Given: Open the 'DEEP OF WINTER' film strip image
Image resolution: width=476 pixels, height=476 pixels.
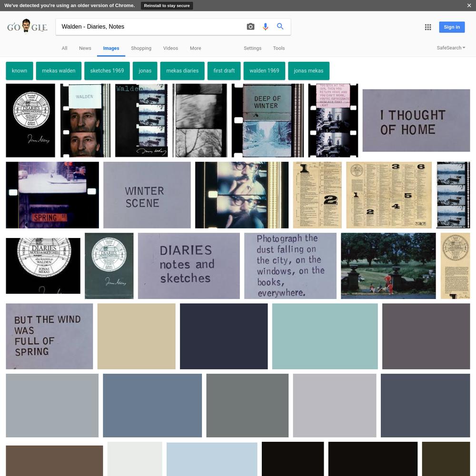Looking at the screenshot, I should pyautogui.click(x=268, y=120).
